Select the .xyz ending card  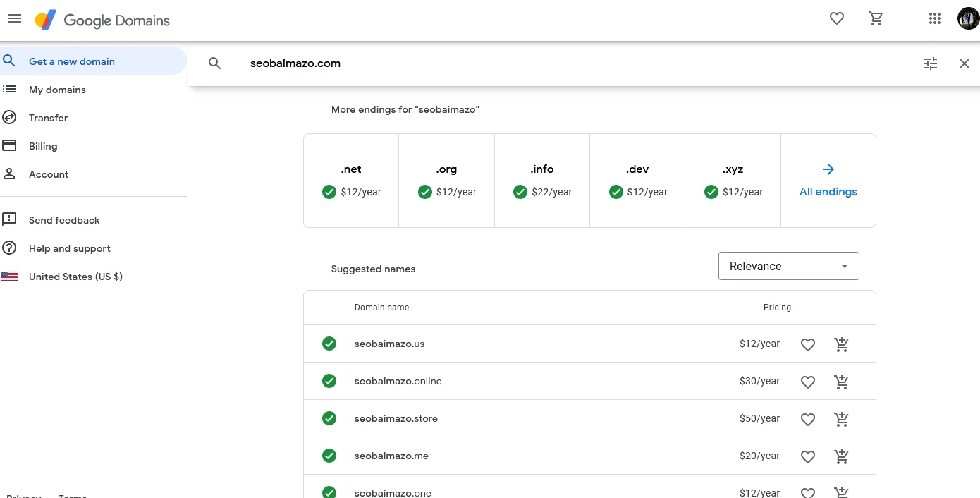click(733, 181)
